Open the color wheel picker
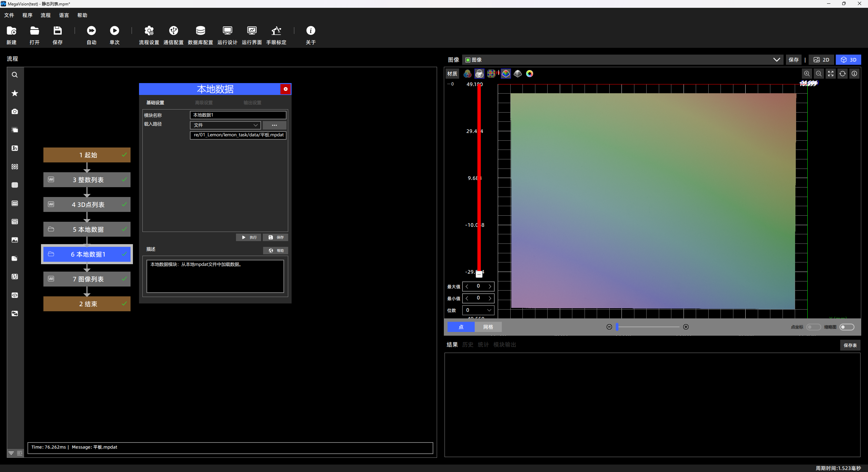This screenshot has height=472, width=868. [530, 74]
